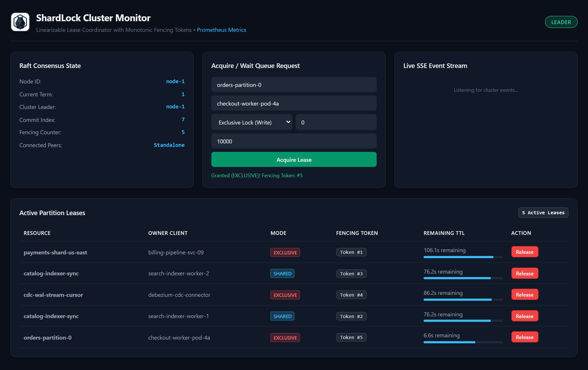This screenshot has height=370, width=588.
Task: Click the search-indexer-worker-1 owner cell
Action: (x=178, y=316)
